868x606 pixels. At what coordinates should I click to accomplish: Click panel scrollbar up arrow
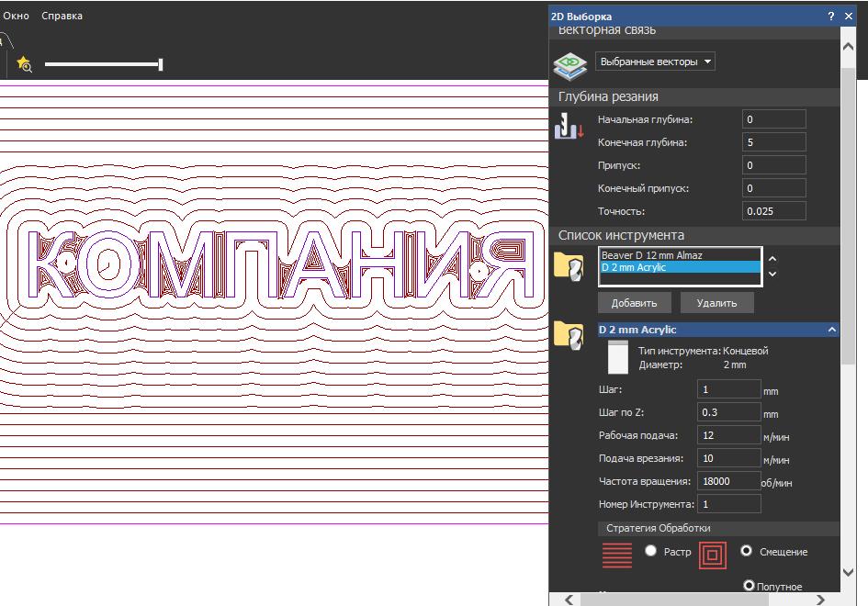pos(848,47)
